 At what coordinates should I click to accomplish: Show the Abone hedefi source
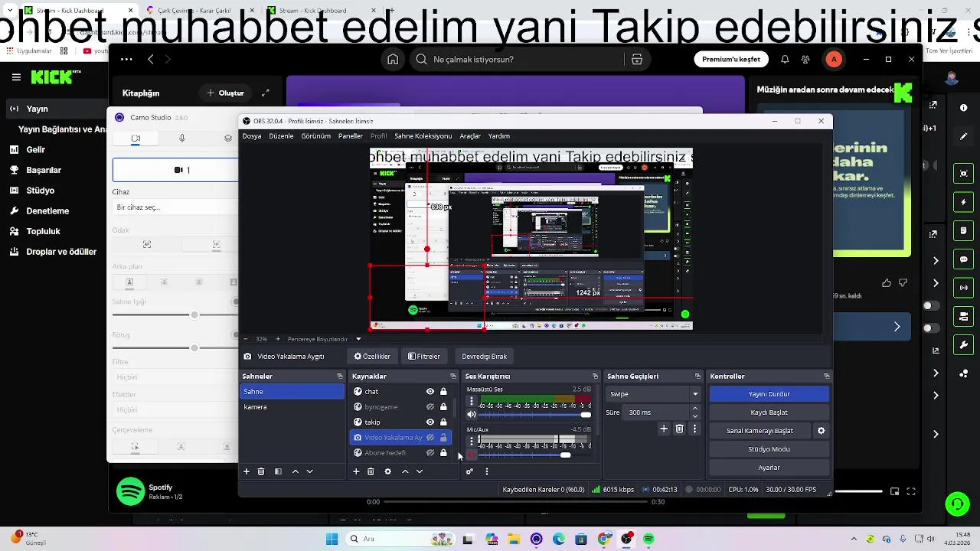point(430,453)
